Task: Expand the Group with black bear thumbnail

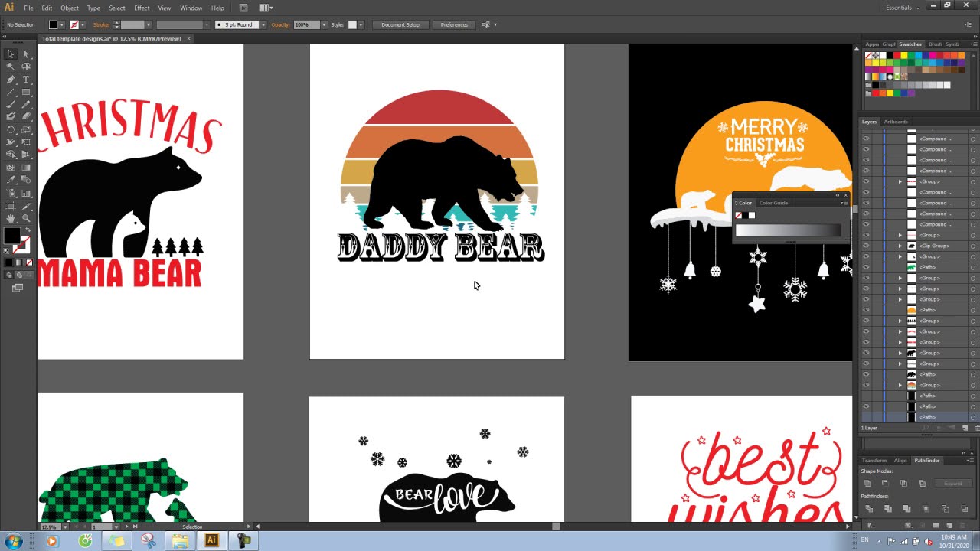Action: pos(900,353)
